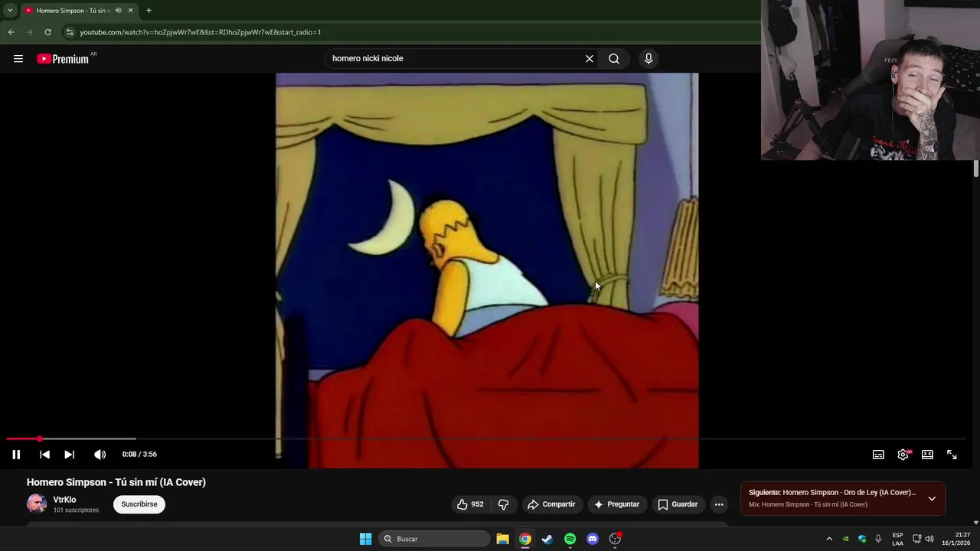This screenshot has width=980, height=551.
Task: Open the OBS taskbar icon
Action: [x=615, y=539]
